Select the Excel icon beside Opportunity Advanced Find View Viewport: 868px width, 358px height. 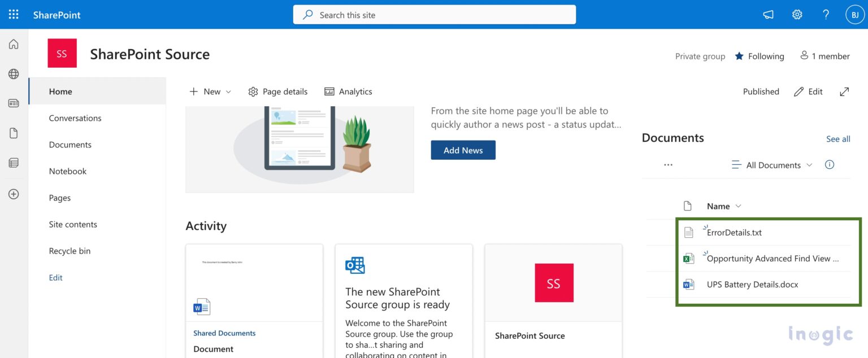click(x=688, y=258)
